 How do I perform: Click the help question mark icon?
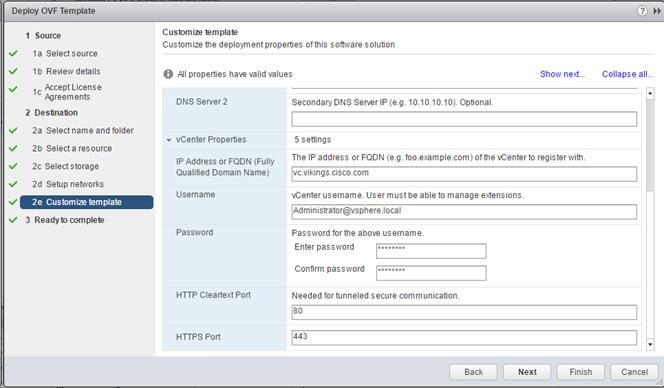[x=642, y=11]
